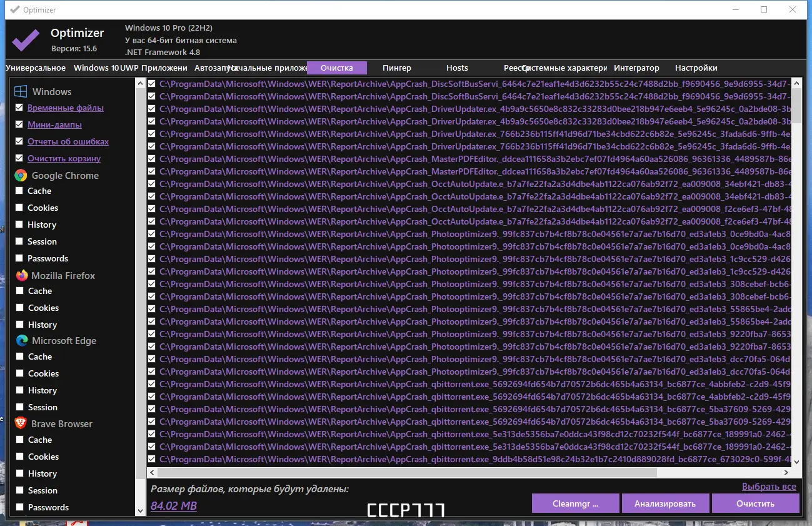Click the .NET Framework 4.8 text
Viewport: 812px width, 526px height.
coord(163,53)
